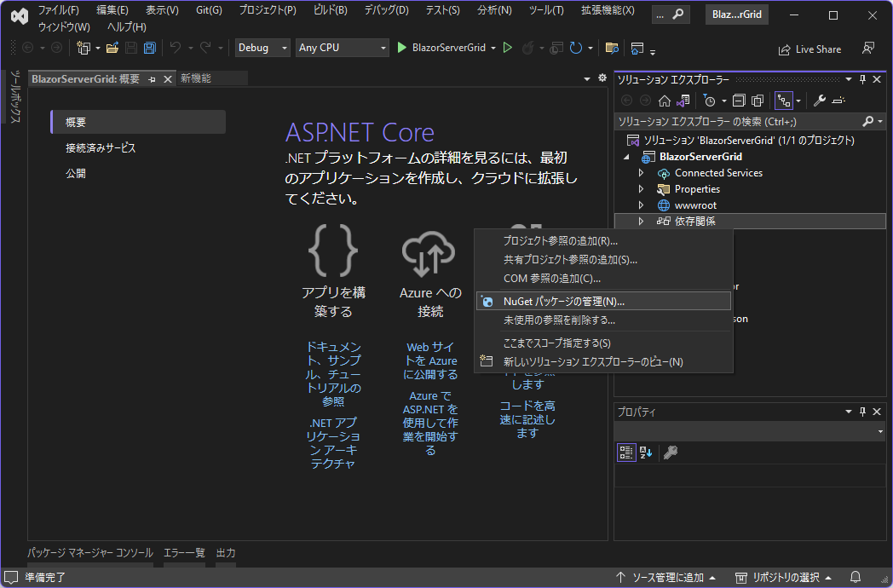Click the property pages wrench icon
Viewport: 893px width, 588px height.
671,453
